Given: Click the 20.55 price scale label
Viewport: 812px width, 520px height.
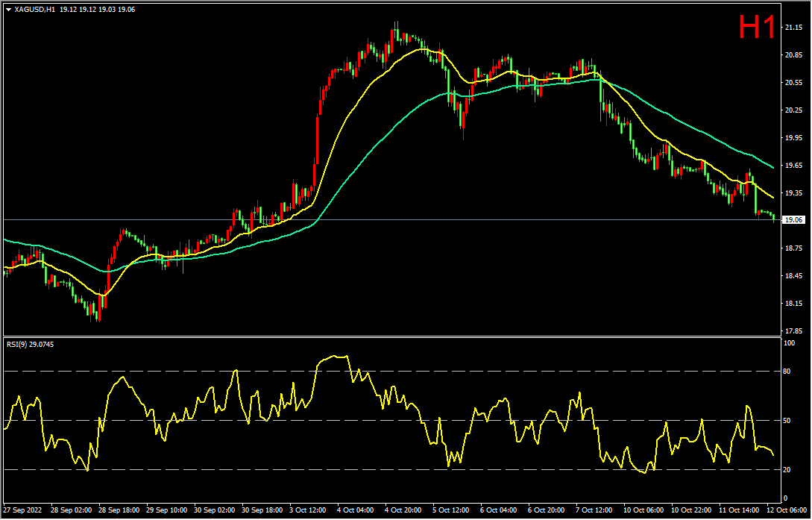Looking at the screenshot, I should coord(794,83).
